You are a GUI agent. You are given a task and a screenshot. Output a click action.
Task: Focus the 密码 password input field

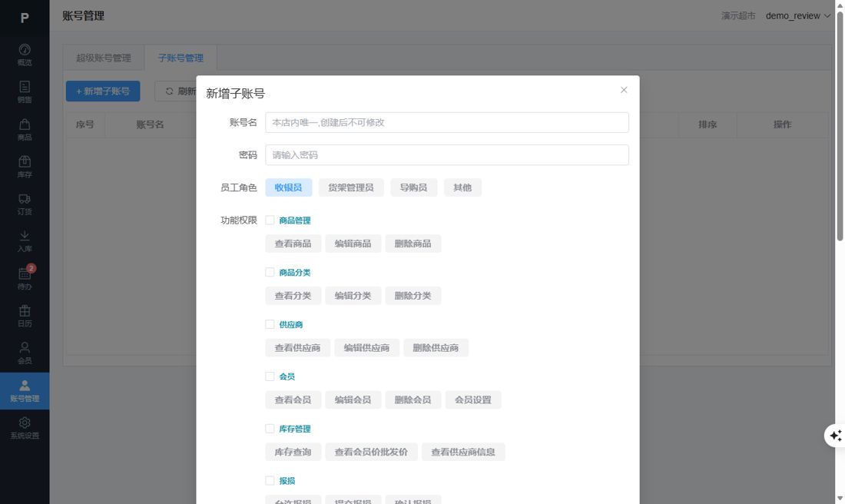(447, 154)
